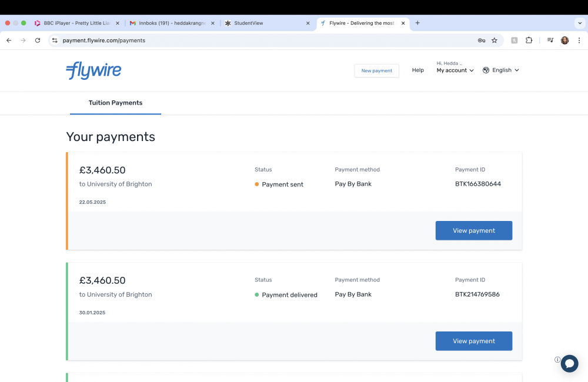
Task: Close the Gmail Innboks tab
Action: click(213, 24)
